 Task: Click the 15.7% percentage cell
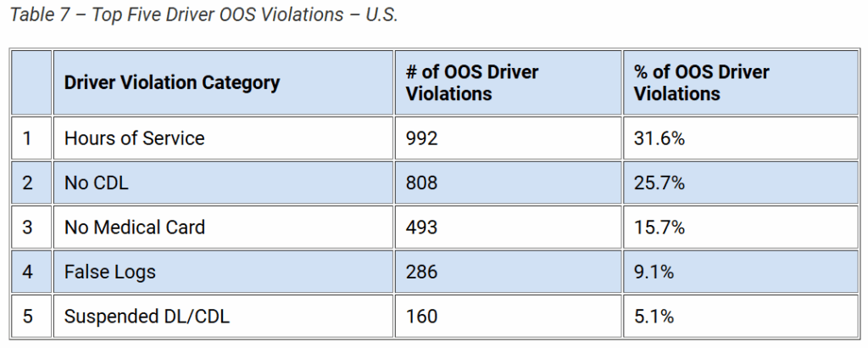click(x=659, y=227)
